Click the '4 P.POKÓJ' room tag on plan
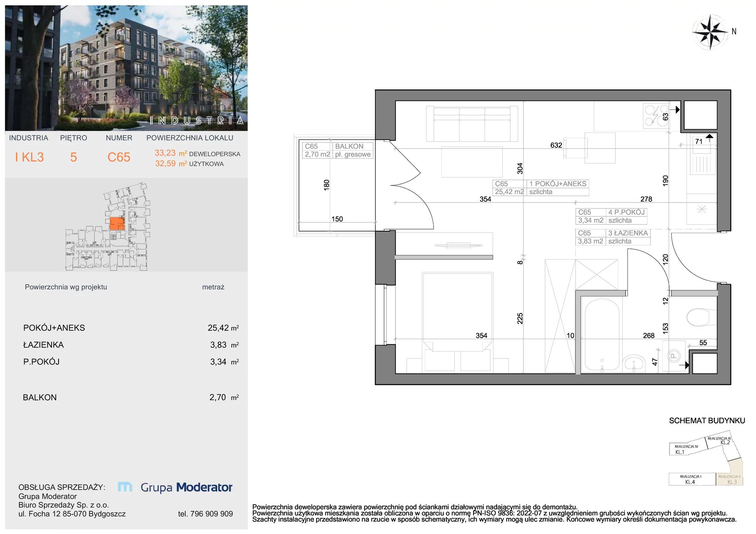 pos(611,216)
